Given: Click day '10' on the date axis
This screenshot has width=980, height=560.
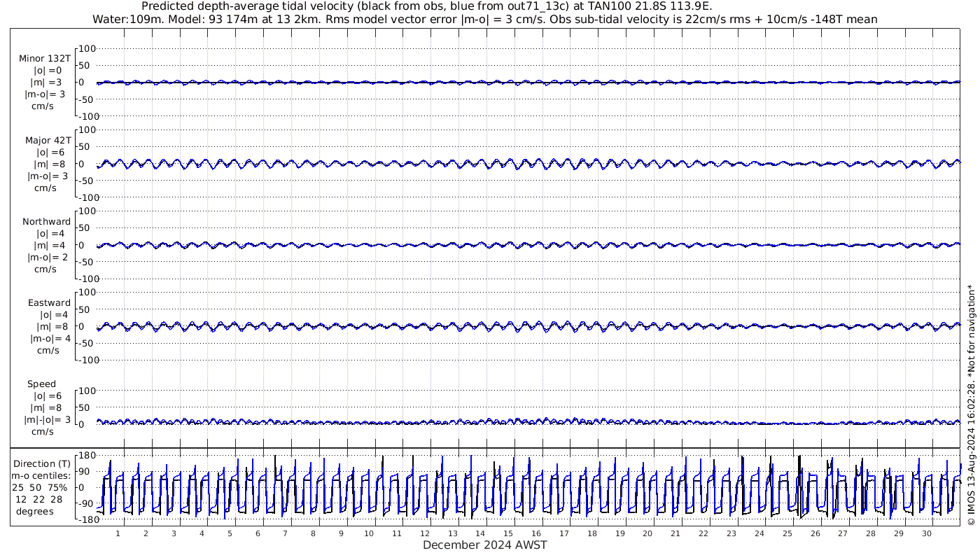Looking at the screenshot, I should click(x=369, y=533).
